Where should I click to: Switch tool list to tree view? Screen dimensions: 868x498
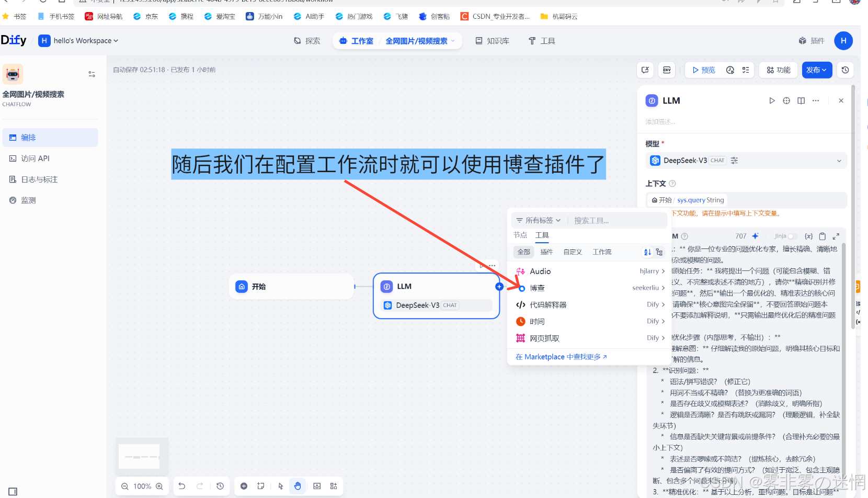[x=659, y=252]
